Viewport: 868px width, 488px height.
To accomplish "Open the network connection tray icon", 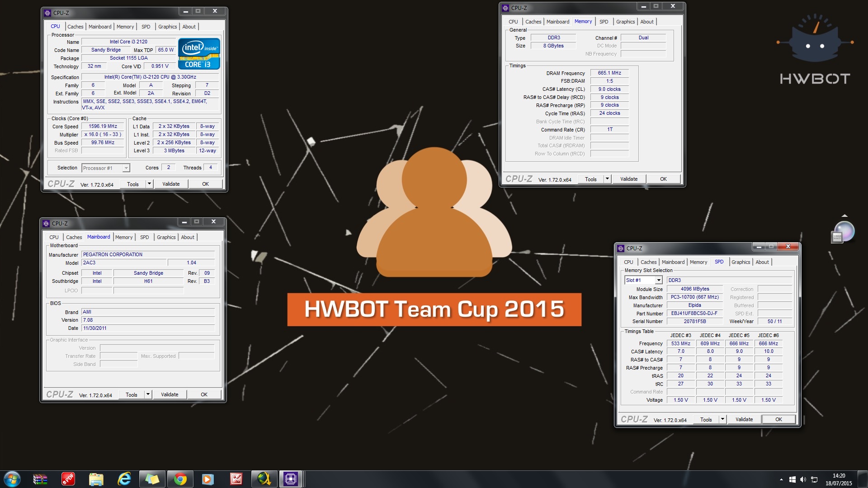I will (814, 479).
